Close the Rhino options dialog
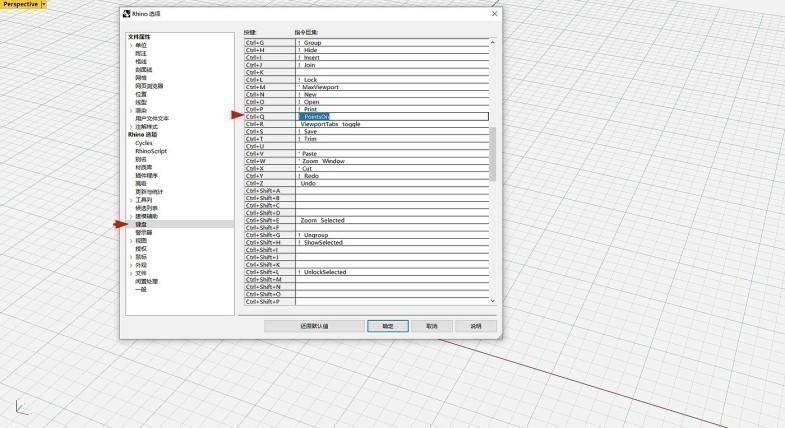The height and width of the screenshot is (428, 785). tap(494, 14)
